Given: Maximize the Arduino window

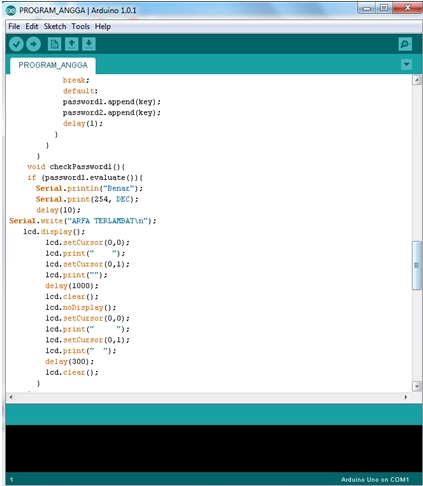Looking at the screenshot, I should (384, 8).
